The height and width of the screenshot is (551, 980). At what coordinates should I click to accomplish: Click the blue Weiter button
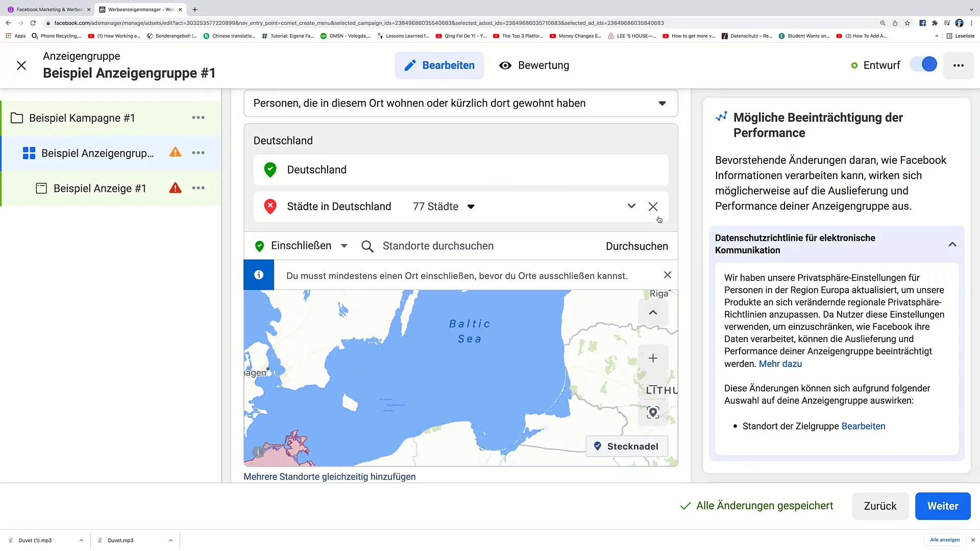click(x=943, y=506)
